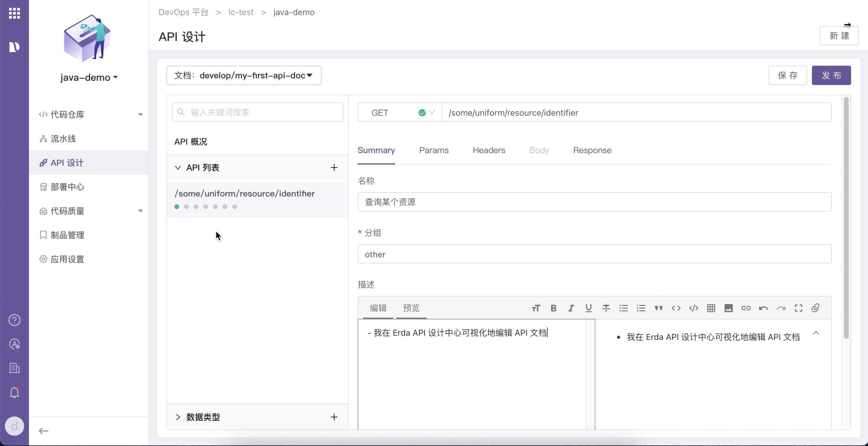
Task: Click the undo icon in editor toolbar
Action: coord(764,308)
